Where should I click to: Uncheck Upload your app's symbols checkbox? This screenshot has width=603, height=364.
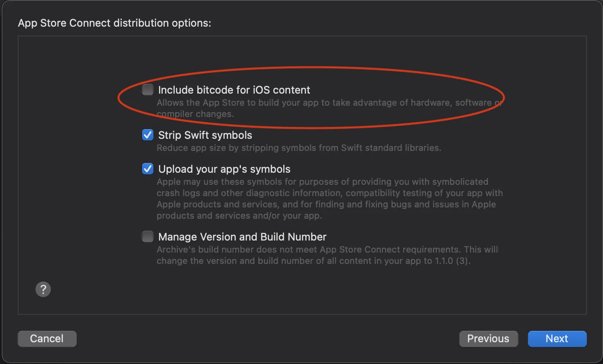pyautogui.click(x=148, y=169)
